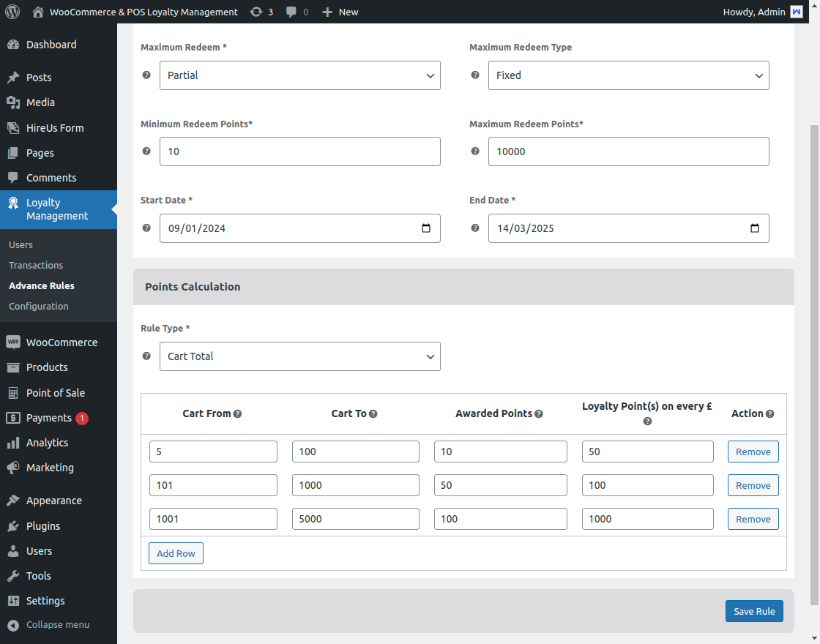Open Payments via its sidebar icon
This screenshot has height=644, width=820.
(x=13, y=418)
